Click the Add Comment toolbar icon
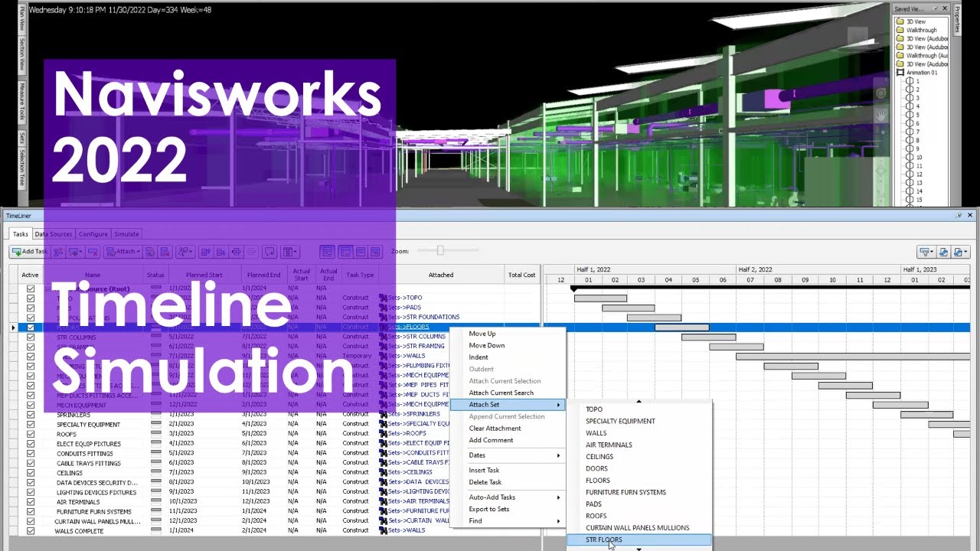 tap(269, 252)
